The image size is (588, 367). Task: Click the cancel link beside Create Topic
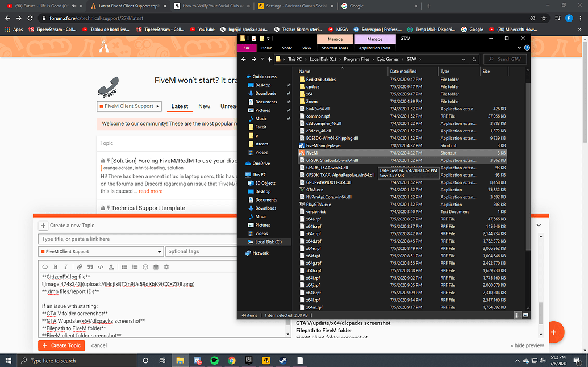pyautogui.click(x=99, y=345)
